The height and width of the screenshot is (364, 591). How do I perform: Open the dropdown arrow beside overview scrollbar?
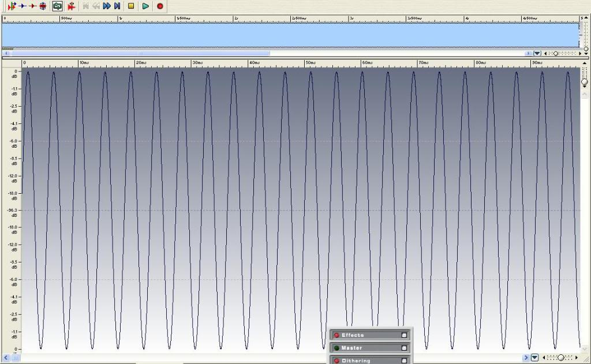coord(537,54)
